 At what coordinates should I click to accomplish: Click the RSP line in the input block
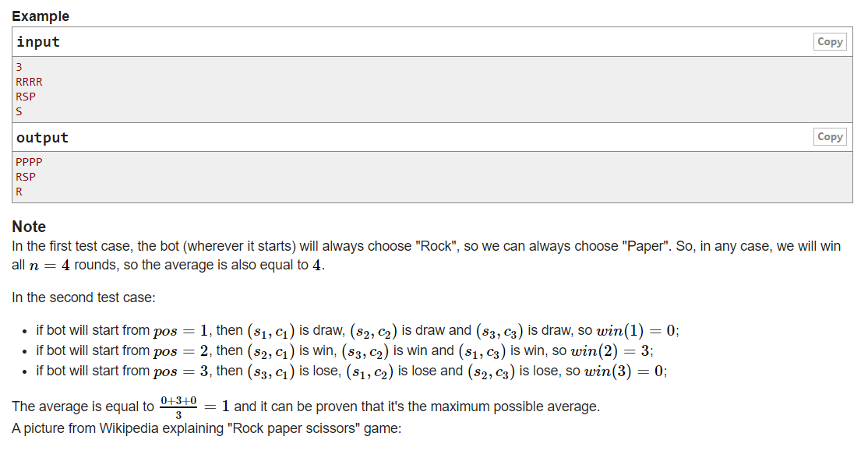26,97
